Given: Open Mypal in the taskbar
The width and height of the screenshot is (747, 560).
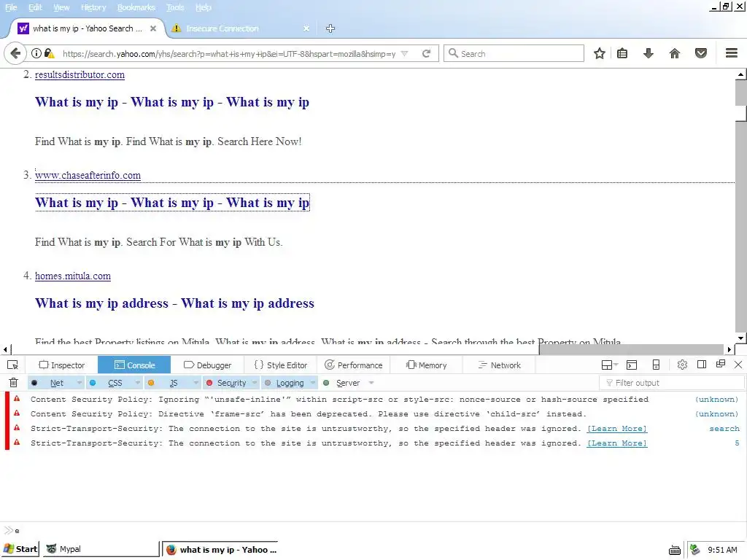Looking at the screenshot, I should 101,550.
